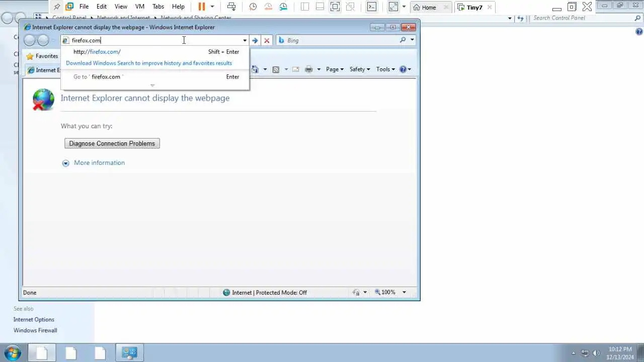
Task: Click the Control Panel help icon
Action: (639, 32)
